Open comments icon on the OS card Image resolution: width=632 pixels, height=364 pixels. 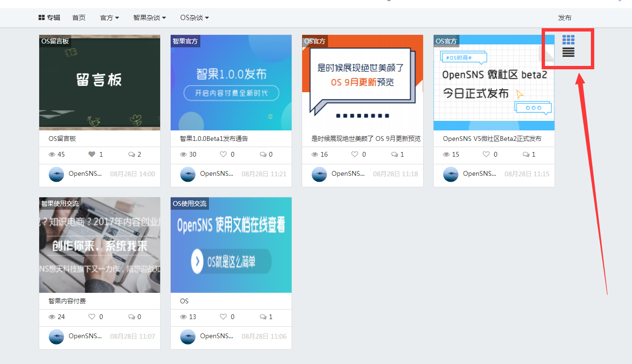pos(263,317)
